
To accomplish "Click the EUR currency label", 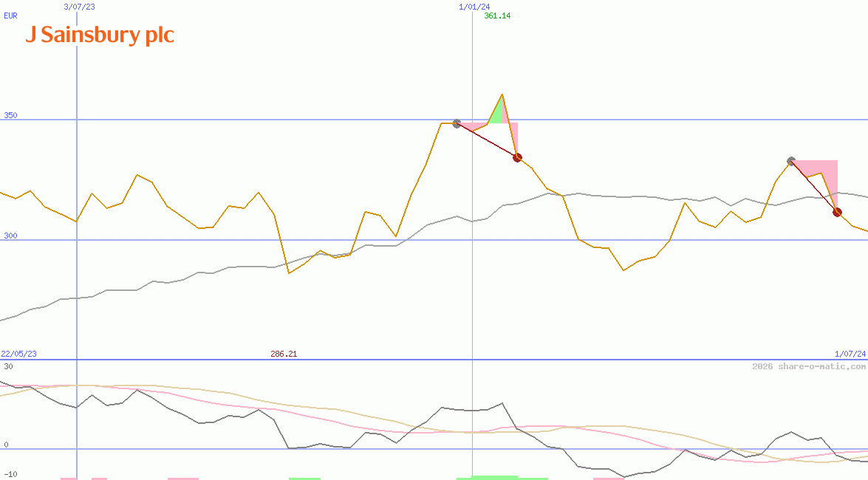I will pos(10,16).
